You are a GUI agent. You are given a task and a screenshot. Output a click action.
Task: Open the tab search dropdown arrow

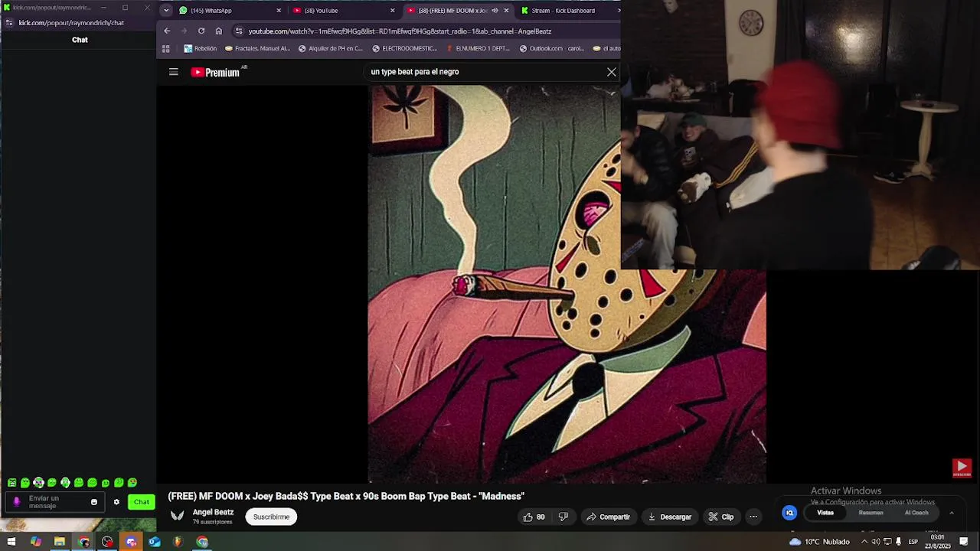point(166,11)
